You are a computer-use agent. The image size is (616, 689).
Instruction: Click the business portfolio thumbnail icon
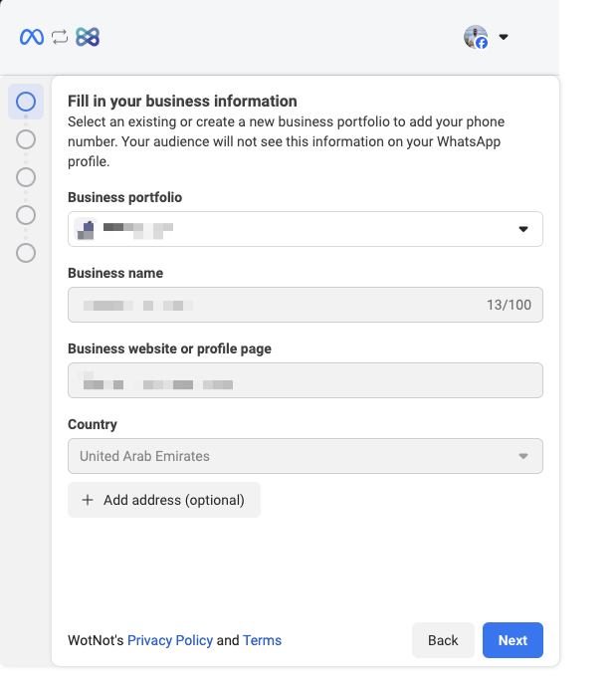(x=85, y=229)
